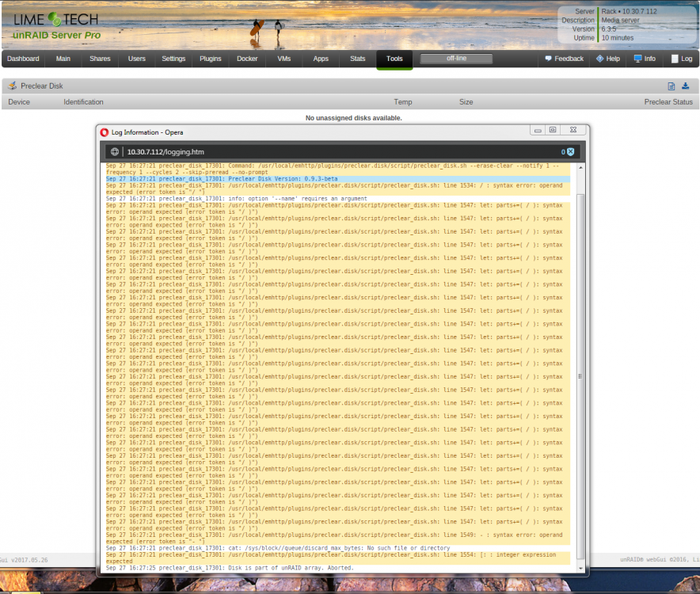The width and height of the screenshot is (700, 594).
Task: Click the Preclear Disk broom icon
Action: click(13, 86)
